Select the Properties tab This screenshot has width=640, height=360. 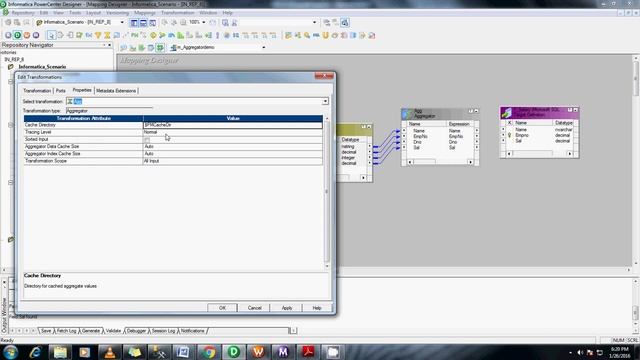coord(82,90)
